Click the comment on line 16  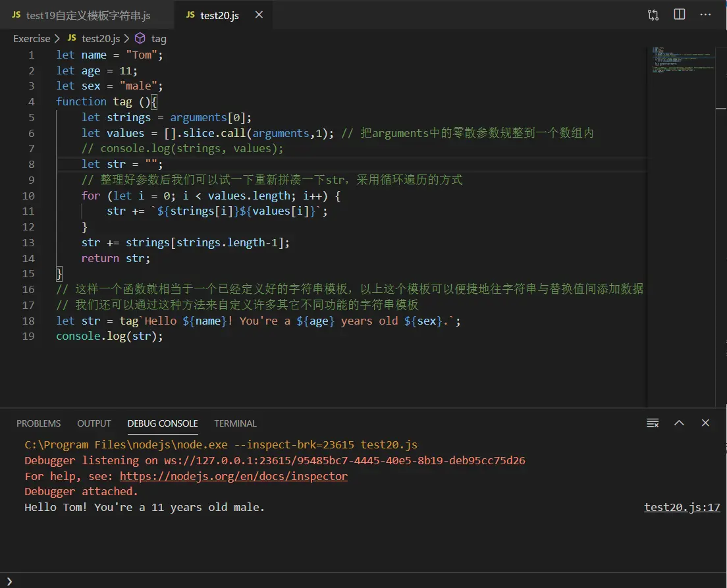[x=350, y=289]
